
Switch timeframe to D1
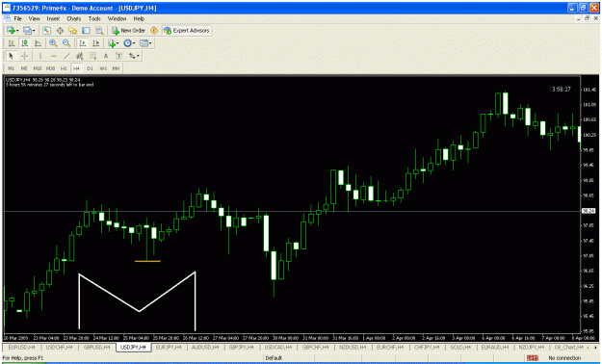[90, 68]
